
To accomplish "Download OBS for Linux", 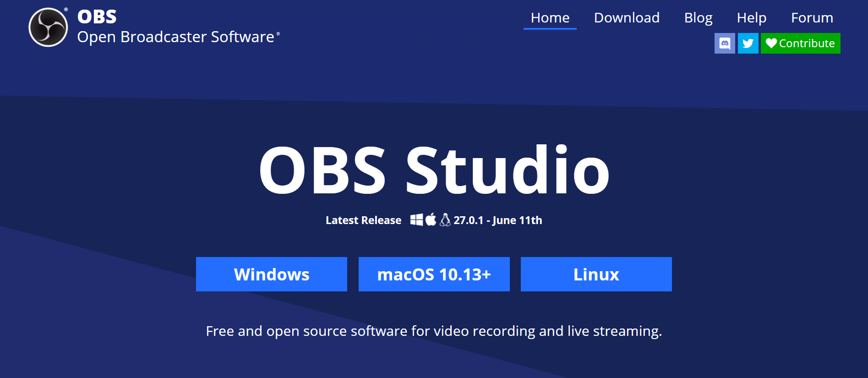I will click(x=596, y=274).
